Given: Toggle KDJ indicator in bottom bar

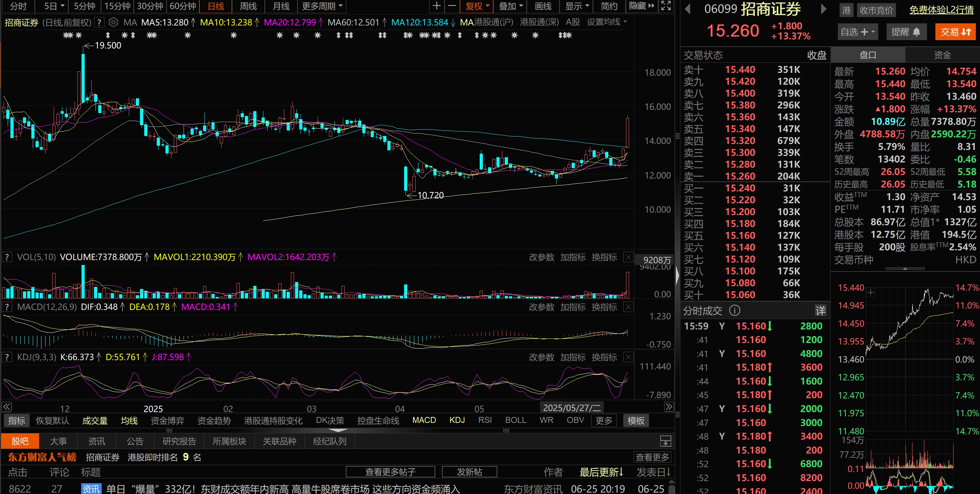Looking at the screenshot, I should coord(457,420).
